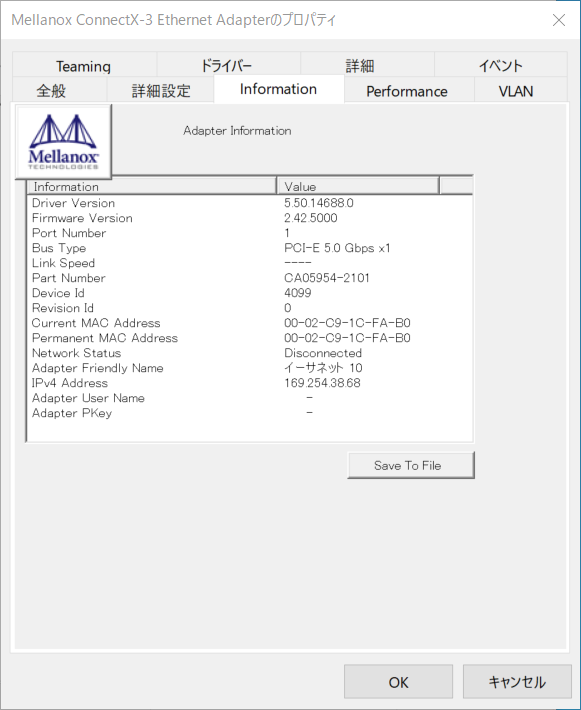Confirm with the OK button
581x710 pixels.
pyautogui.click(x=398, y=681)
